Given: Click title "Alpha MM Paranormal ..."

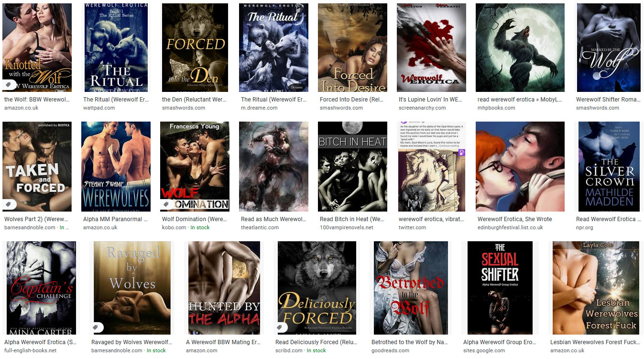Looking at the screenshot, I should [x=116, y=219].
